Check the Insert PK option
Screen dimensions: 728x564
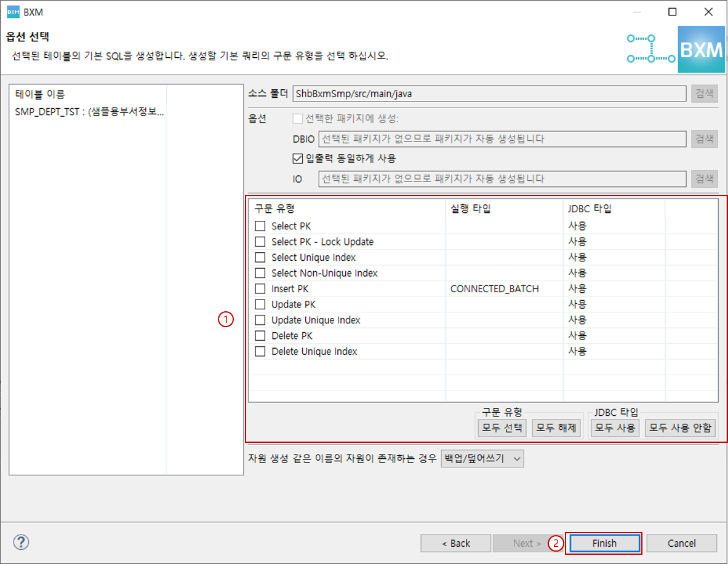pos(259,288)
